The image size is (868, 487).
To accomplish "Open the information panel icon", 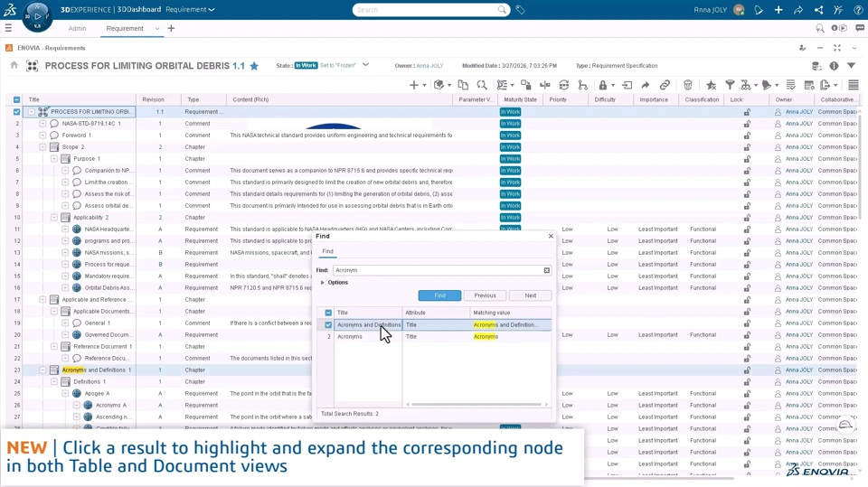I will click(834, 66).
